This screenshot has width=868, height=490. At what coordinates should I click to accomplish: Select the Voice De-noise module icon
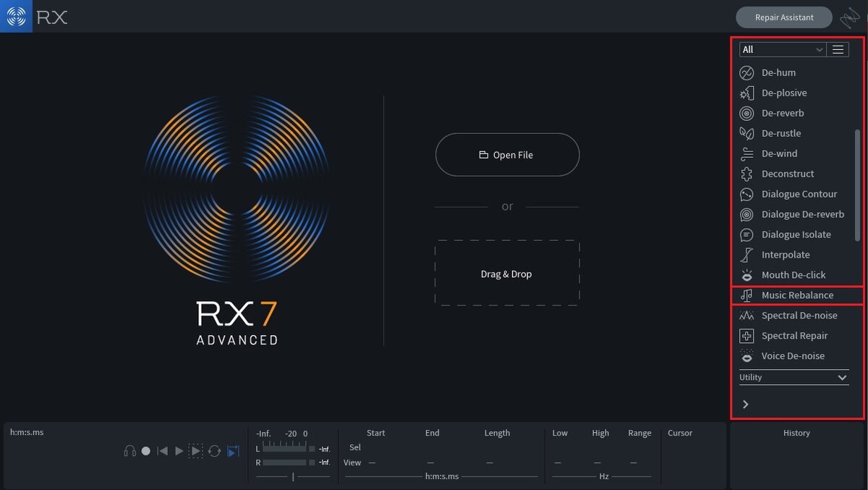[746, 356]
